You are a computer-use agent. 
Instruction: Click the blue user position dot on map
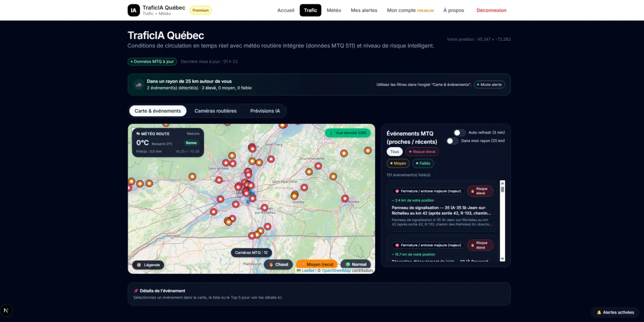[x=248, y=202]
